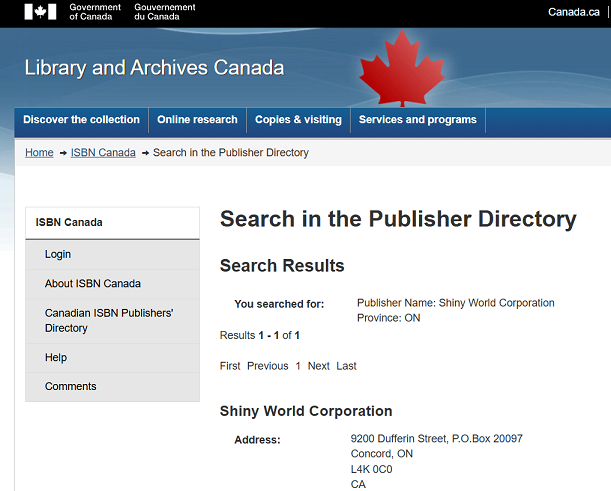This screenshot has width=611, height=491.
Task: Go to Previous results page
Action: click(x=267, y=366)
